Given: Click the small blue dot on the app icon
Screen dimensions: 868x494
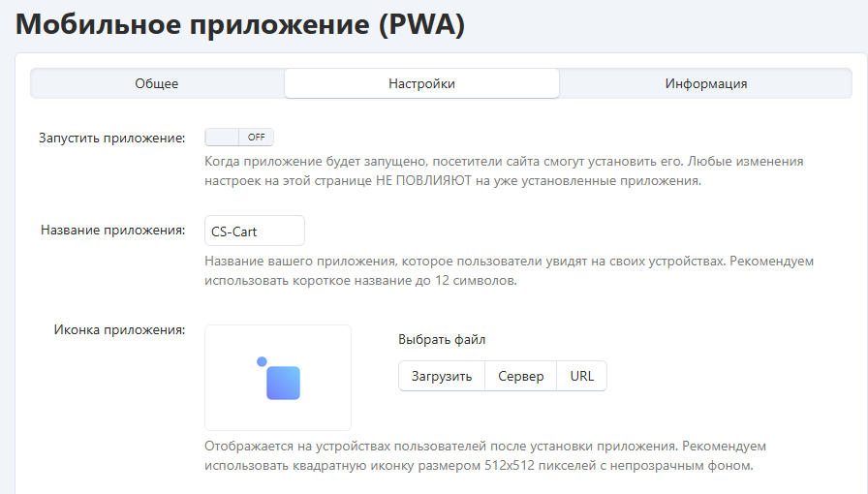Looking at the screenshot, I should click(262, 362).
